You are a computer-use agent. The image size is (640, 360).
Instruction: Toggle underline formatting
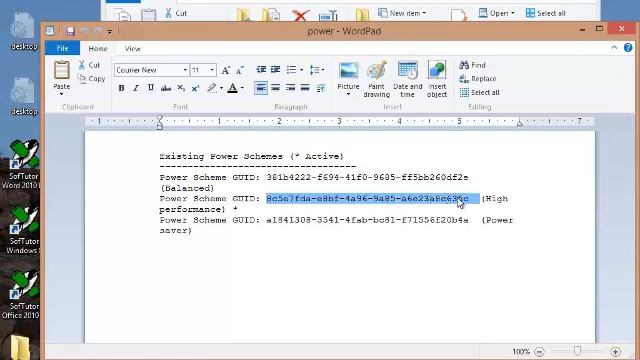[151, 88]
